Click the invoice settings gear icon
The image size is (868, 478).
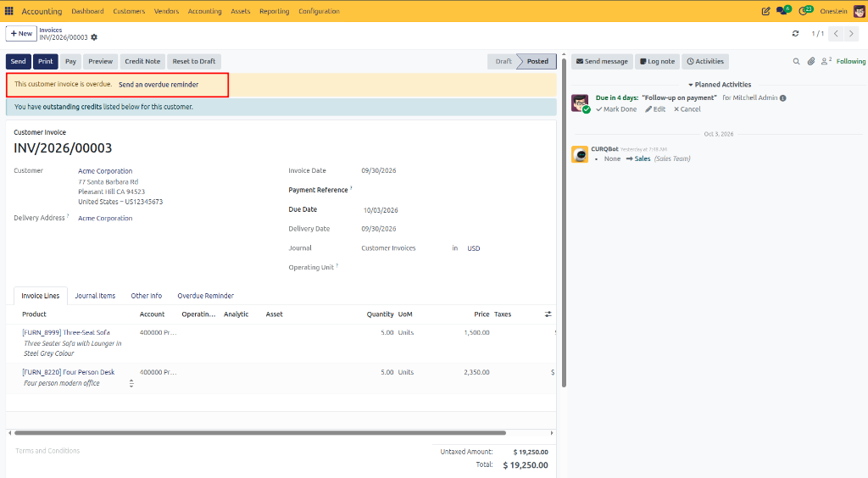(94, 37)
